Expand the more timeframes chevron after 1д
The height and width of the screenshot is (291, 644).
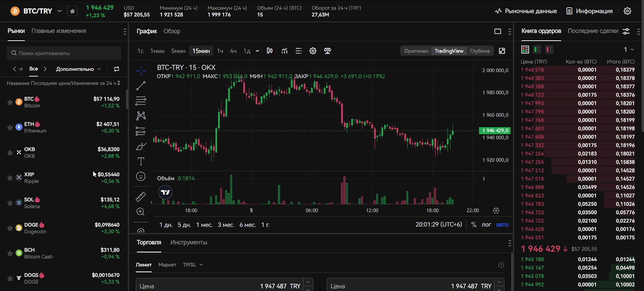[x=258, y=51]
